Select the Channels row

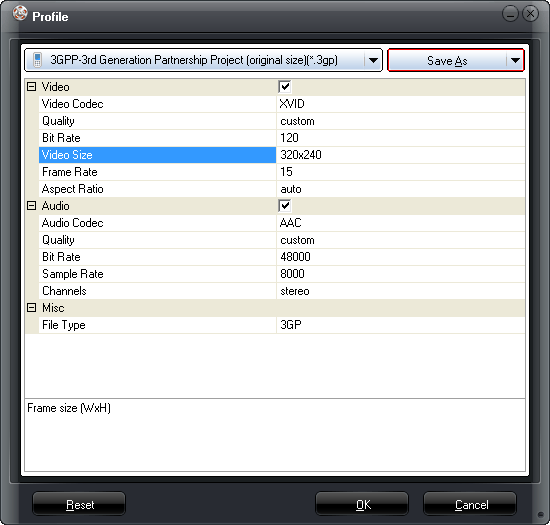click(x=282, y=291)
